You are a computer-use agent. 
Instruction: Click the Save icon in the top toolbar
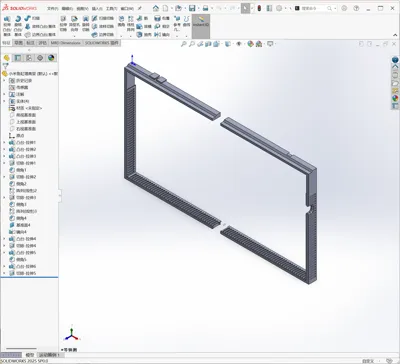tap(192, 8)
